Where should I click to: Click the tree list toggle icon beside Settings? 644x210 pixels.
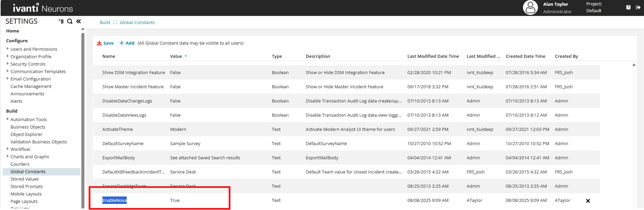click(61, 21)
